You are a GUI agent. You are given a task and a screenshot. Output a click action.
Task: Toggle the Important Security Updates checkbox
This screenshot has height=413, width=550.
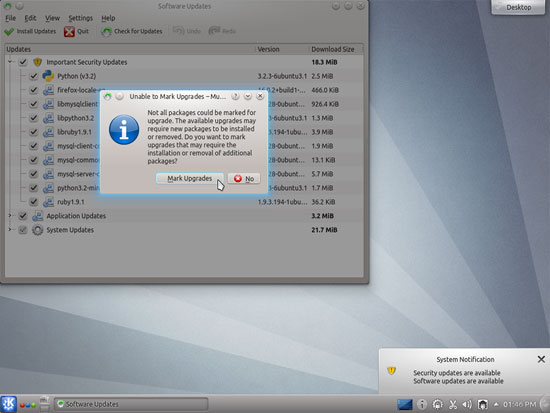(23, 62)
